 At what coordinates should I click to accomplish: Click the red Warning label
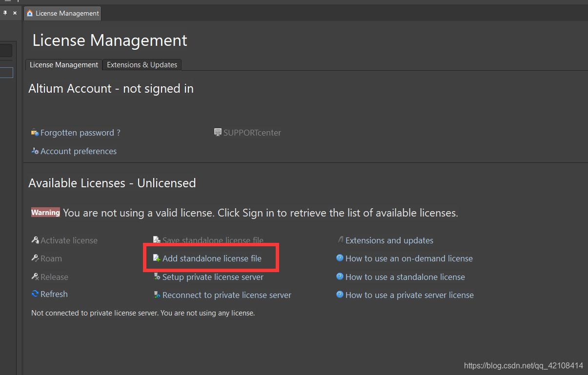(x=45, y=213)
